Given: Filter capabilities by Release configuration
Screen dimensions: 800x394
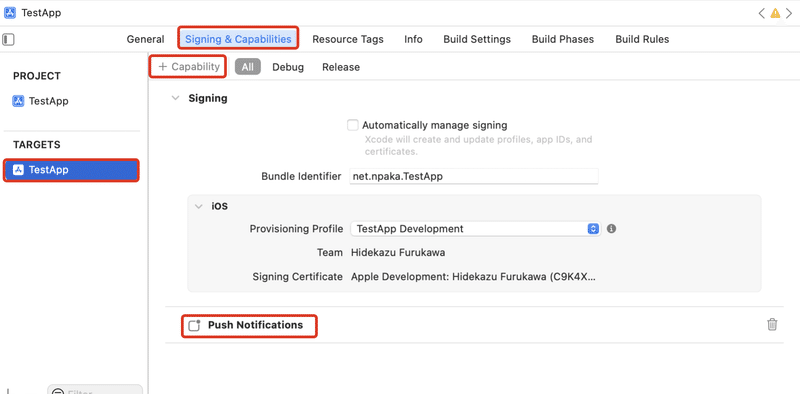Looking at the screenshot, I should 341,67.
